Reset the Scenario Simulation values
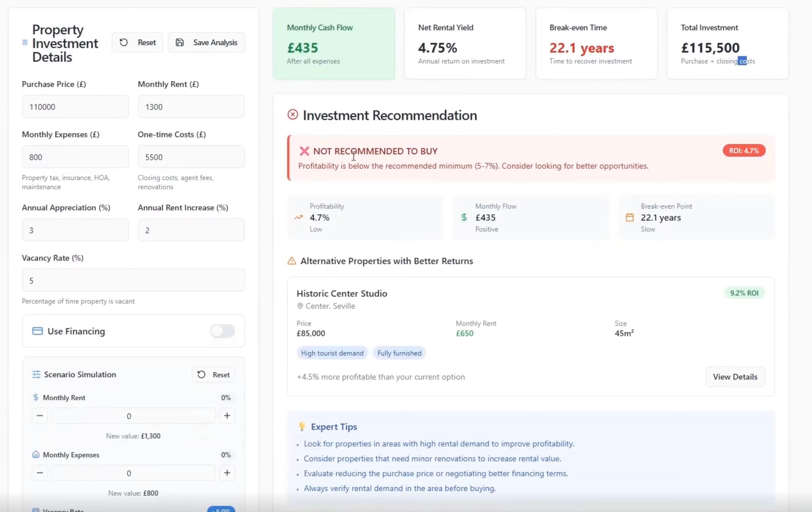This screenshot has width=812, height=512. [214, 375]
